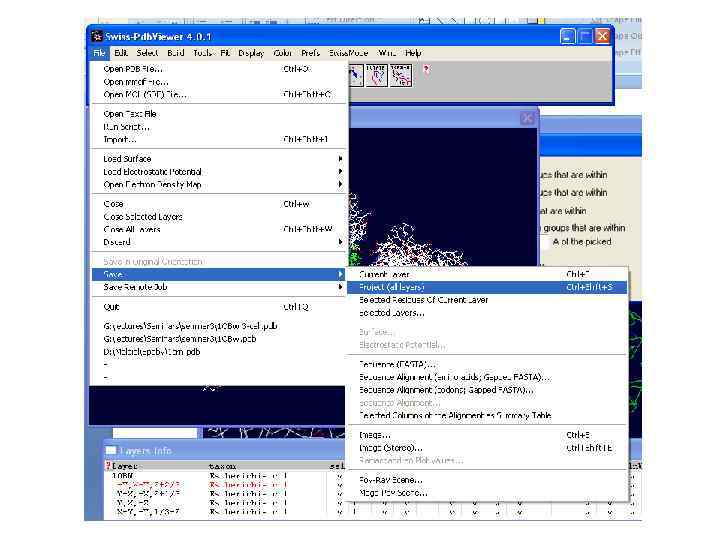Save Selected Columns as Summary Table
The width and height of the screenshot is (720, 540).
487,416
